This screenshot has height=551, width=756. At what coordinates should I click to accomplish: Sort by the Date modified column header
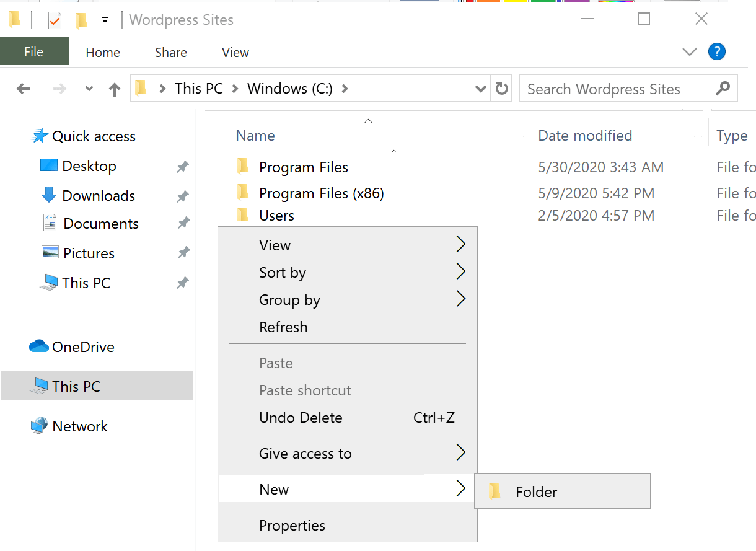[x=585, y=136]
